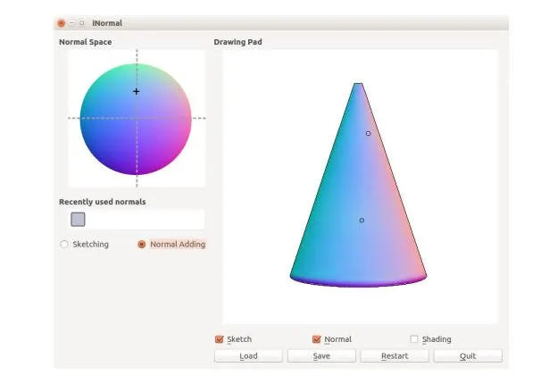549x392 pixels.
Task: Pick the magenta region of normal sphere
Action: (x=179, y=131)
